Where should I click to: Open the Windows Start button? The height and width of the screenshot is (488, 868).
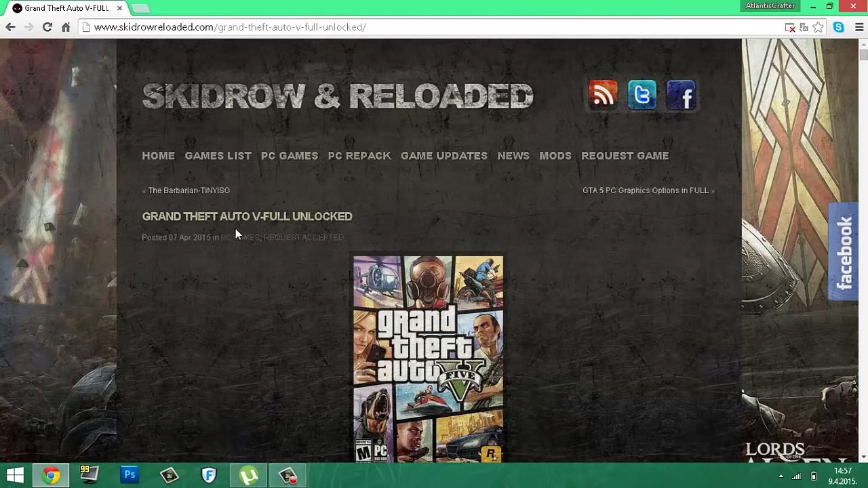tap(15, 475)
